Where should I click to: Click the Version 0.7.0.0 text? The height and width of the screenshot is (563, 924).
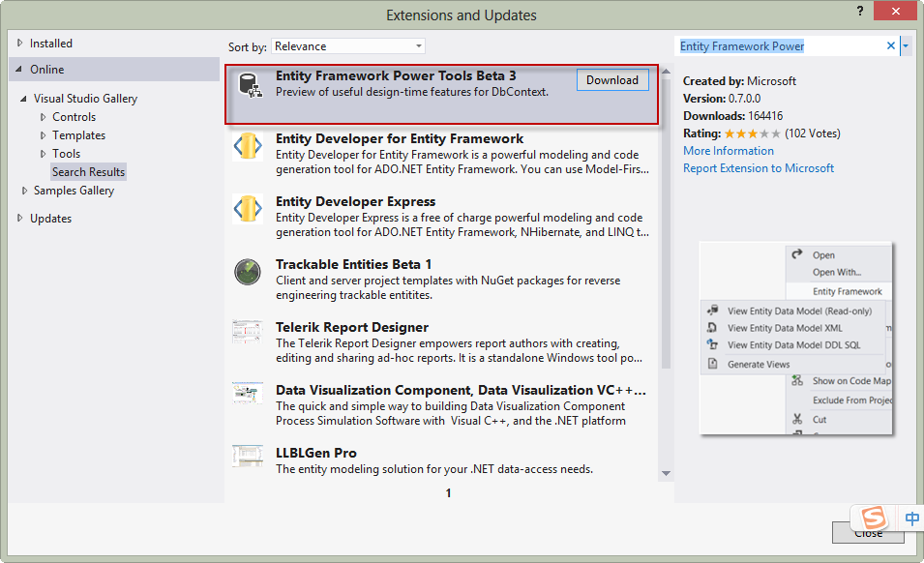point(722,99)
